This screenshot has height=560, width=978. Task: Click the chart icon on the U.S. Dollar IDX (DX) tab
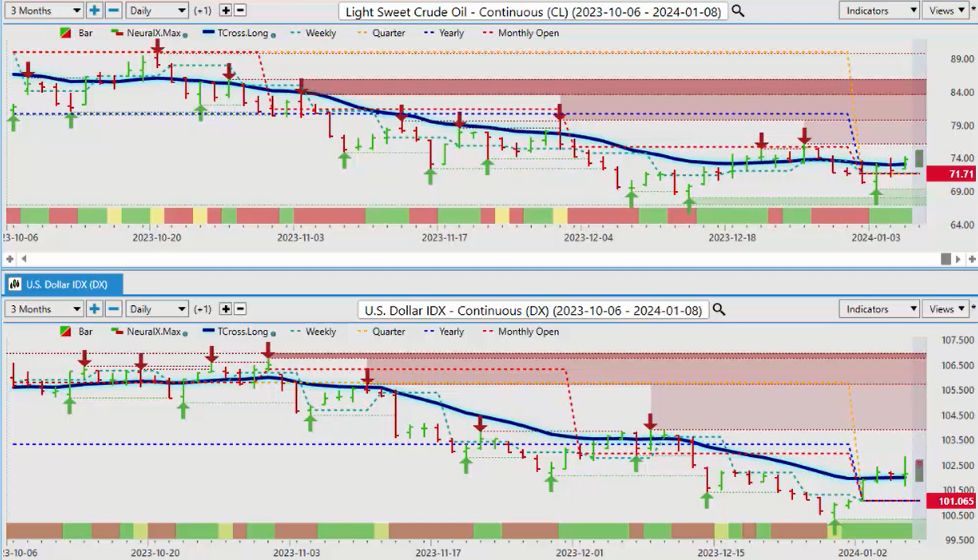14,284
